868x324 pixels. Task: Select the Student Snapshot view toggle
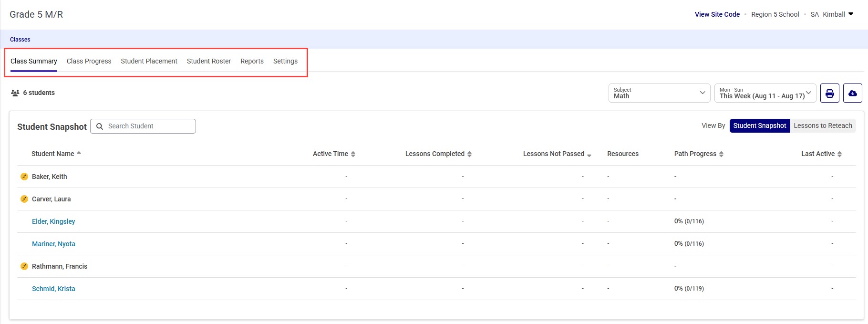click(x=759, y=126)
